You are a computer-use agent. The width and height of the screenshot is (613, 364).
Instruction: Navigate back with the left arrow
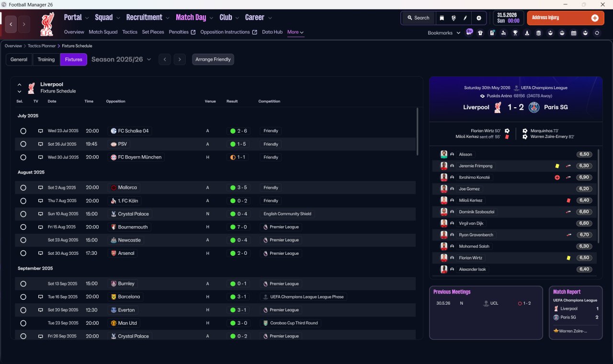pyautogui.click(x=11, y=24)
